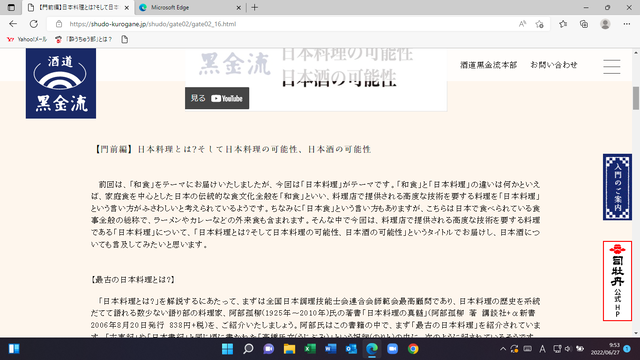Launch Word from the taskbar

tap(331, 349)
